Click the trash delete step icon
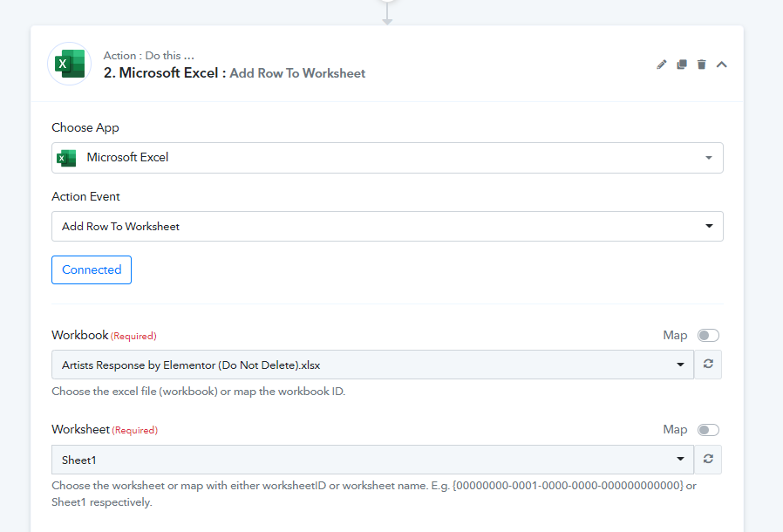Image resolution: width=783 pixels, height=532 pixels. coord(702,65)
